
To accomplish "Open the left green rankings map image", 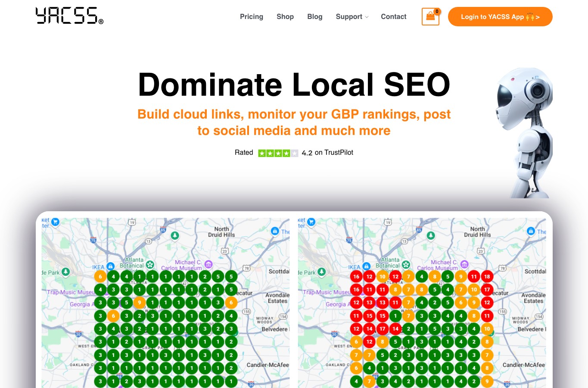I will [x=165, y=303].
